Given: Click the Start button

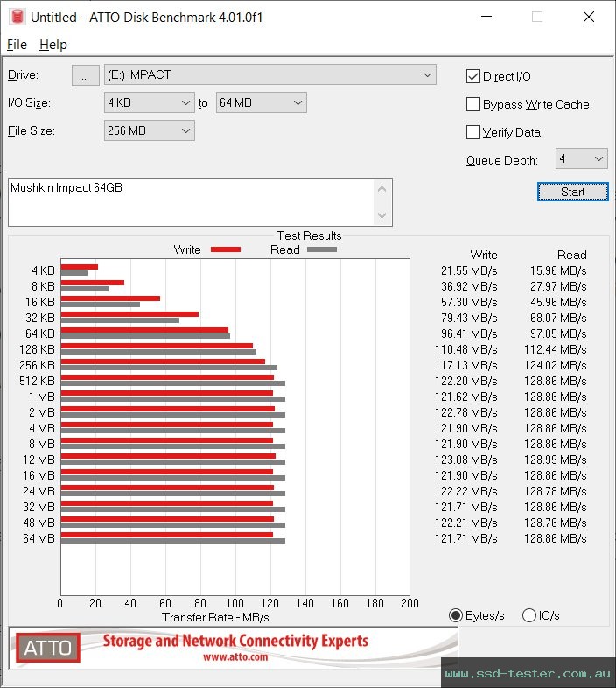Looking at the screenshot, I should [572, 192].
